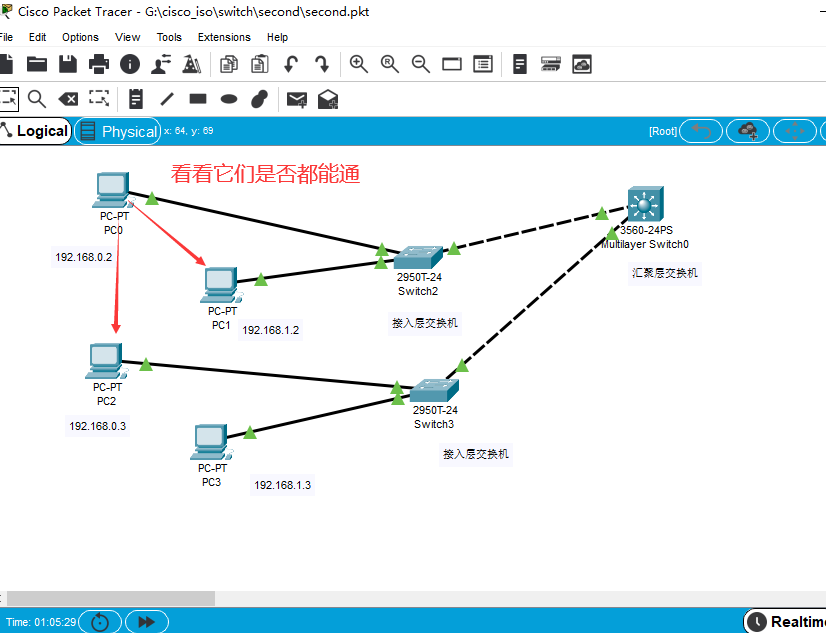
Task: Click the Fast Forward Time button
Action: tap(147, 622)
